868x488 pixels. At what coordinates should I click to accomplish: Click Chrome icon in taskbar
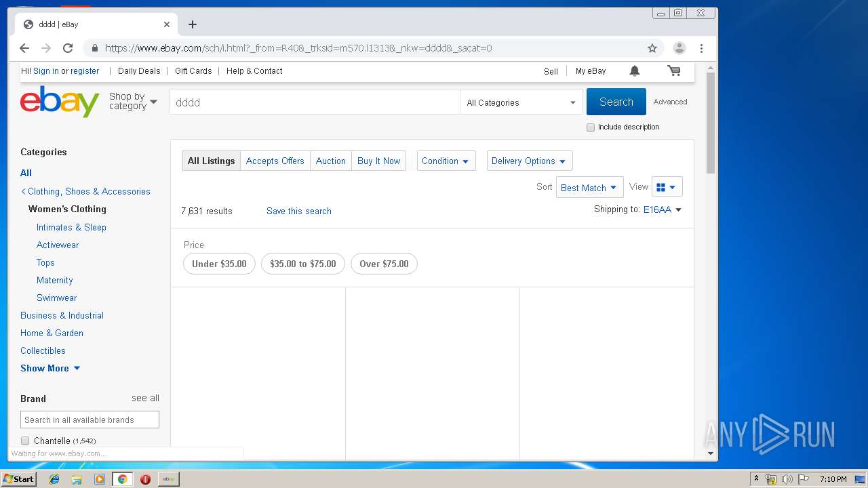tap(122, 479)
